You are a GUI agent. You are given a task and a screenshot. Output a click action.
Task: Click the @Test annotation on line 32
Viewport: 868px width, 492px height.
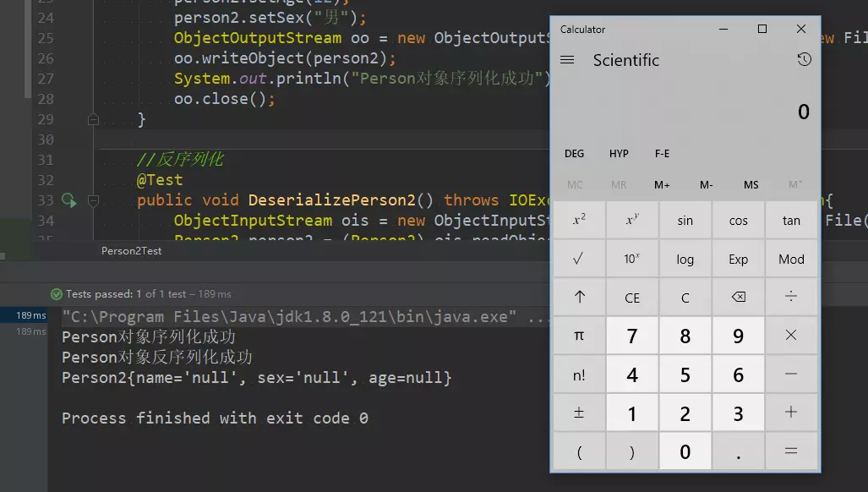(x=160, y=180)
